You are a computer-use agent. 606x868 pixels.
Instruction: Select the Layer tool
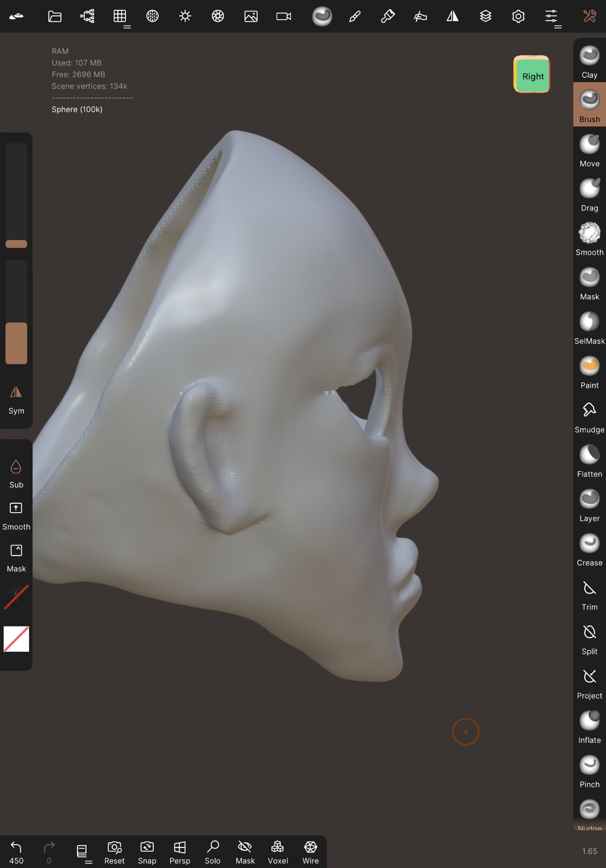coord(589,505)
